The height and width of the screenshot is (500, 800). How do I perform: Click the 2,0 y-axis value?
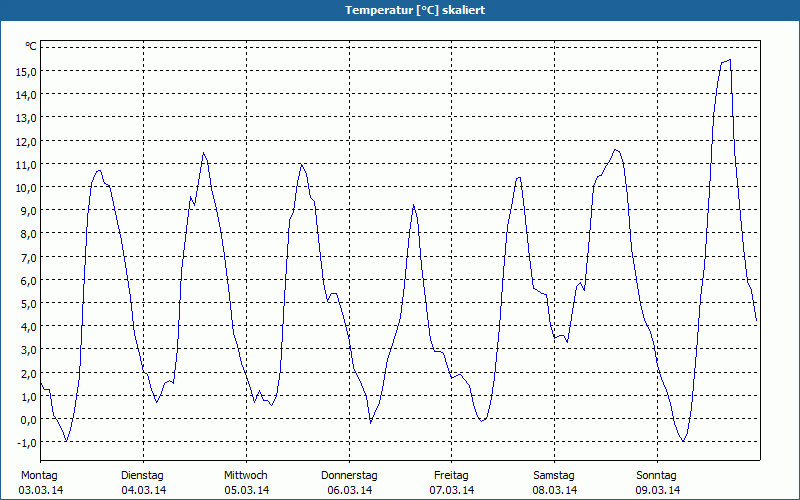(29, 373)
